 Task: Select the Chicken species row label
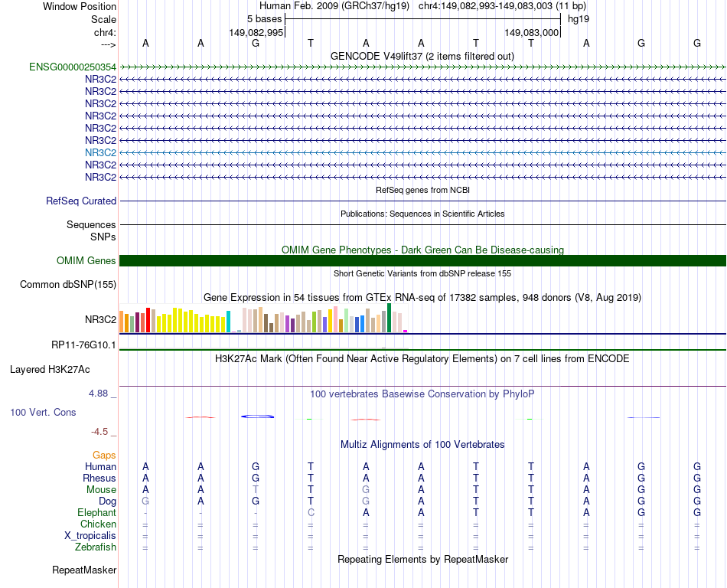pos(98,524)
